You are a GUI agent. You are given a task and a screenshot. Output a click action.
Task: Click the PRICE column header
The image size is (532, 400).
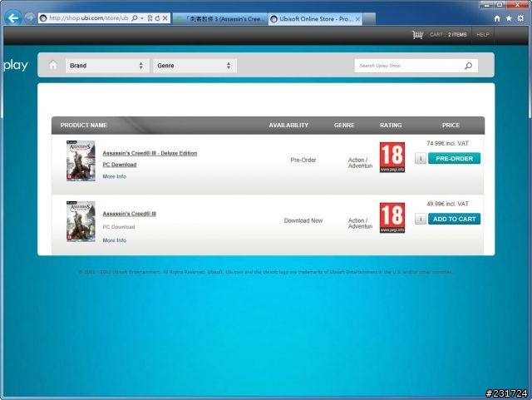[451, 126]
